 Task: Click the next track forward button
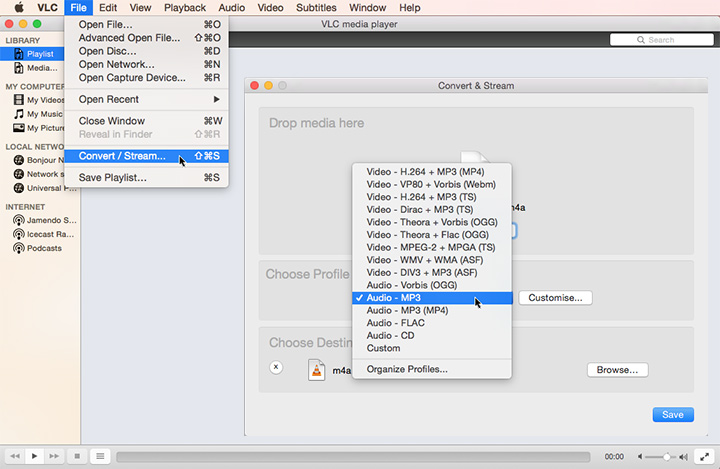[x=54, y=456]
